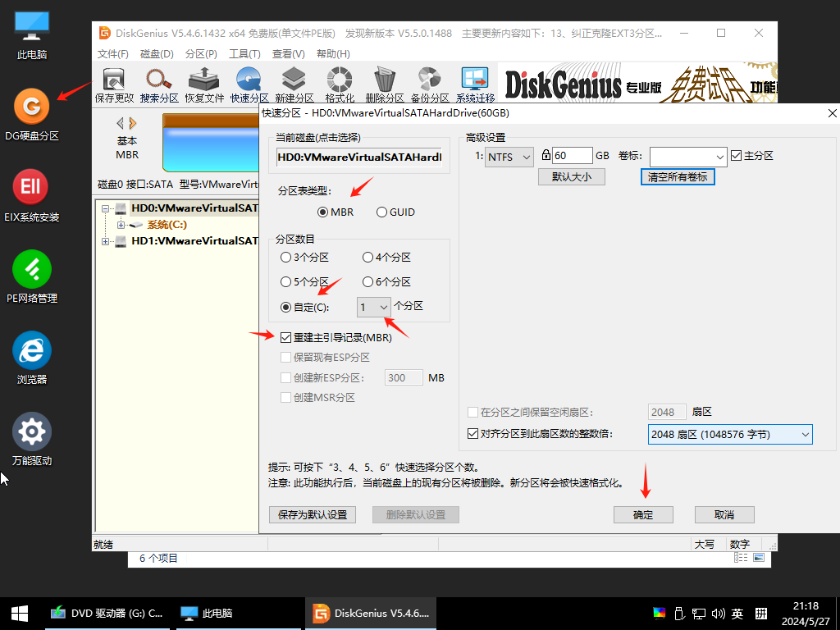This screenshot has width=840, height=630.
Task: Switch to DVD 驱动器 (G:) taskbar window
Action: (x=107, y=614)
